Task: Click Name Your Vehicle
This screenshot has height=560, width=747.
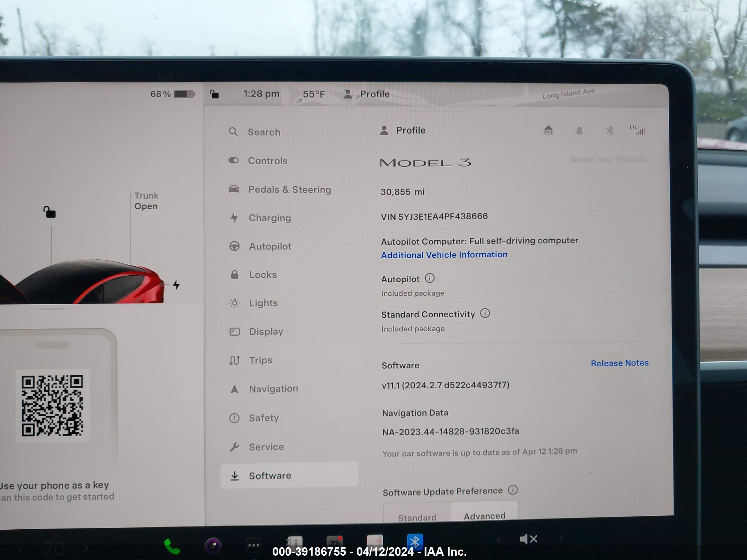Action: coord(608,159)
